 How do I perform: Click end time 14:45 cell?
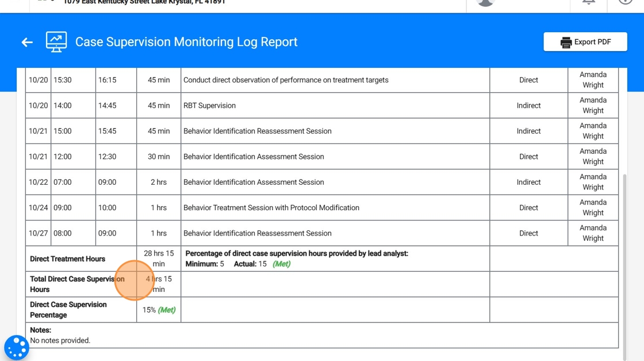coord(116,106)
